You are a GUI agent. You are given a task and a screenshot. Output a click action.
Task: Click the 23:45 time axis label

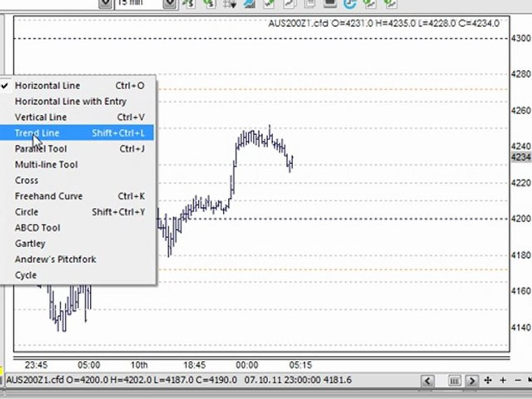(x=37, y=365)
